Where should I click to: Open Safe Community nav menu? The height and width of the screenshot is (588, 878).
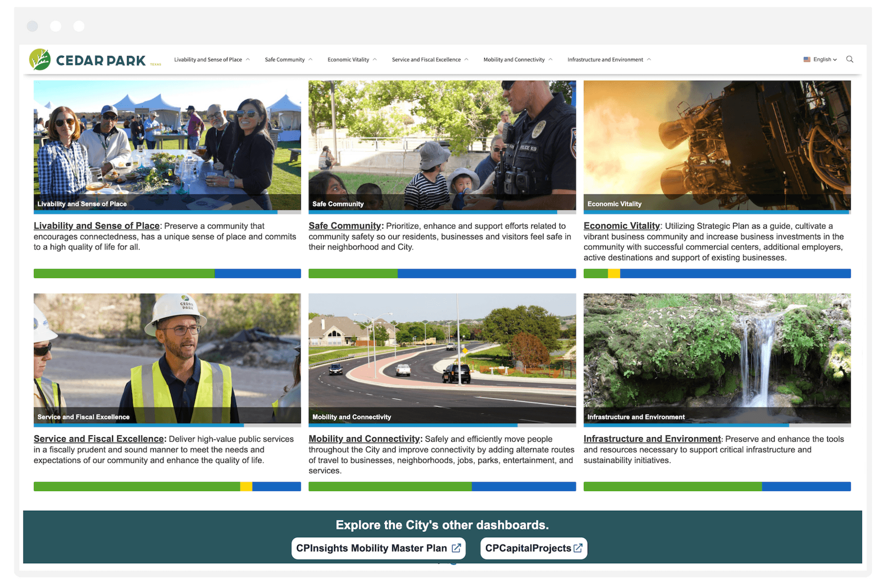tap(284, 59)
